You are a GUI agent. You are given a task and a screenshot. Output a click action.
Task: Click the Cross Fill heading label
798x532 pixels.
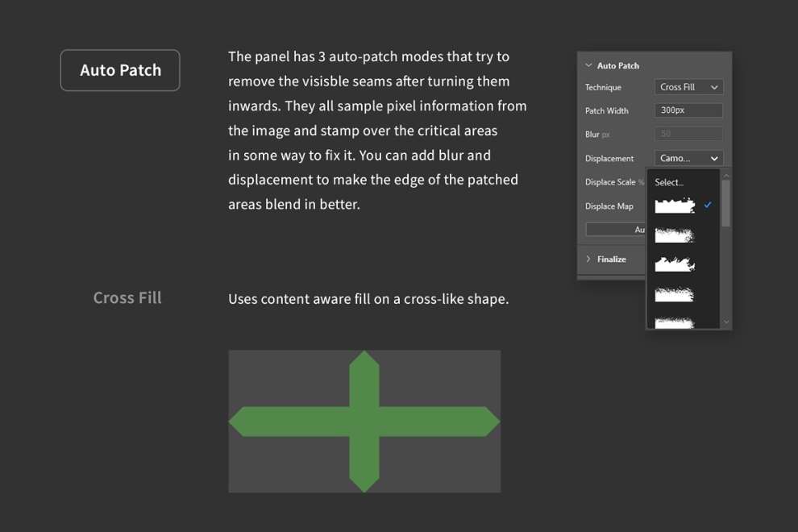click(127, 297)
